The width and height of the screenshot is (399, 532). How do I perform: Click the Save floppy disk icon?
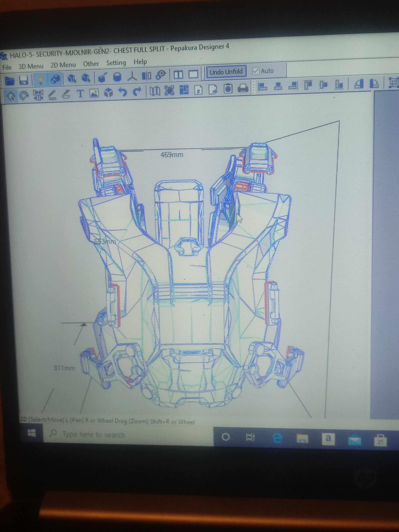[x=24, y=80]
